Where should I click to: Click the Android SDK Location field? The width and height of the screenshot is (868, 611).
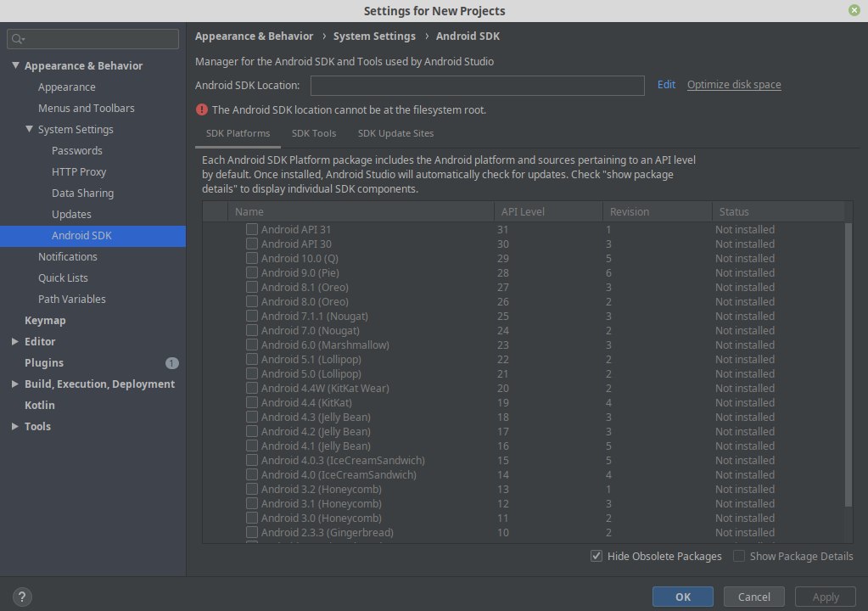tap(477, 85)
